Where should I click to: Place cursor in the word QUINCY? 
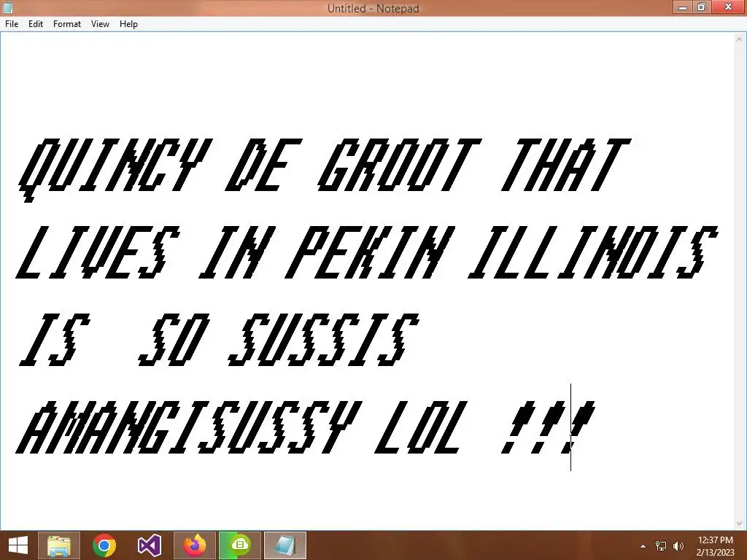point(115,169)
